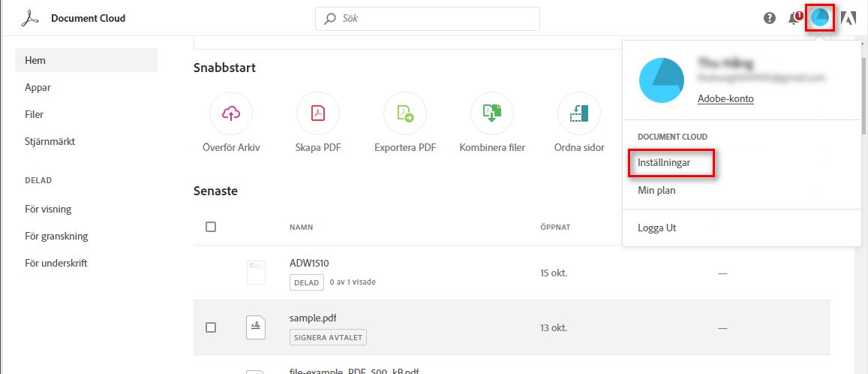Click the Document Cloud title text
The height and width of the screenshot is (374, 868).
coord(88,18)
